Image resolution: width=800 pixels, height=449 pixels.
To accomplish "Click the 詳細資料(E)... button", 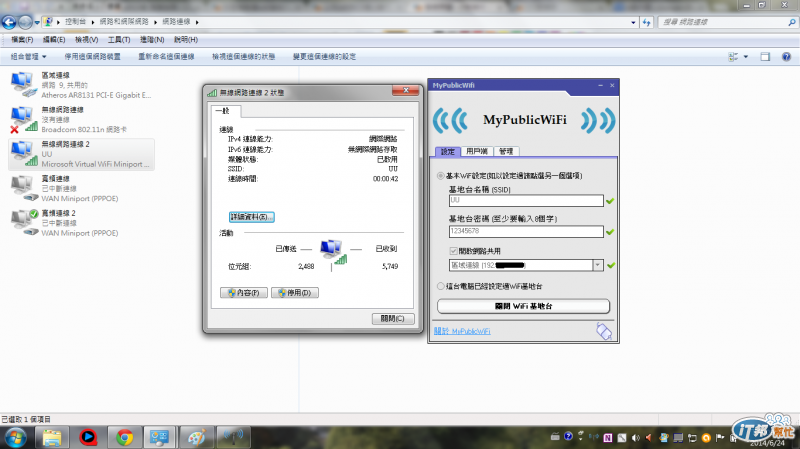I will pyautogui.click(x=252, y=217).
